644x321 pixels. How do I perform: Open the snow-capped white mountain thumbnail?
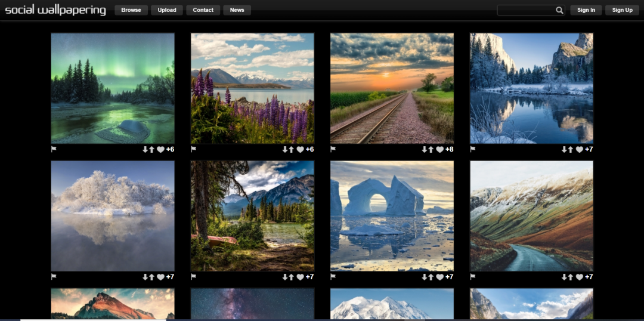(x=392, y=304)
